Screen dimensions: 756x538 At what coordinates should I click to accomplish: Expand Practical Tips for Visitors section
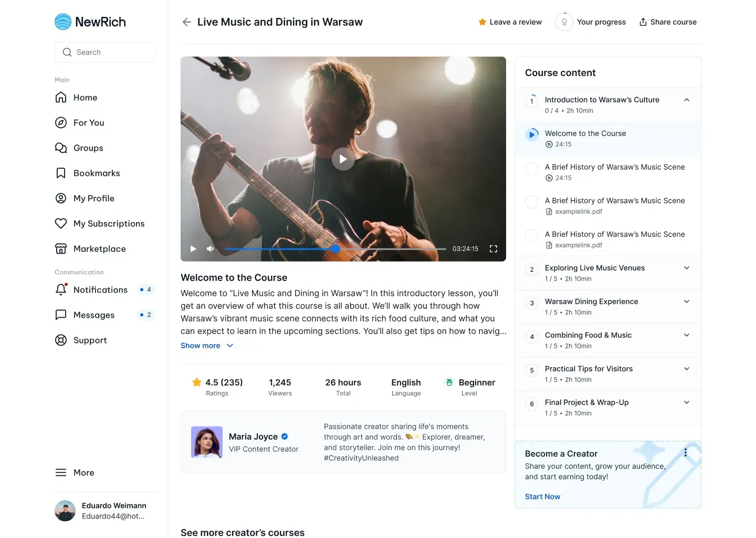coord(686,369)
